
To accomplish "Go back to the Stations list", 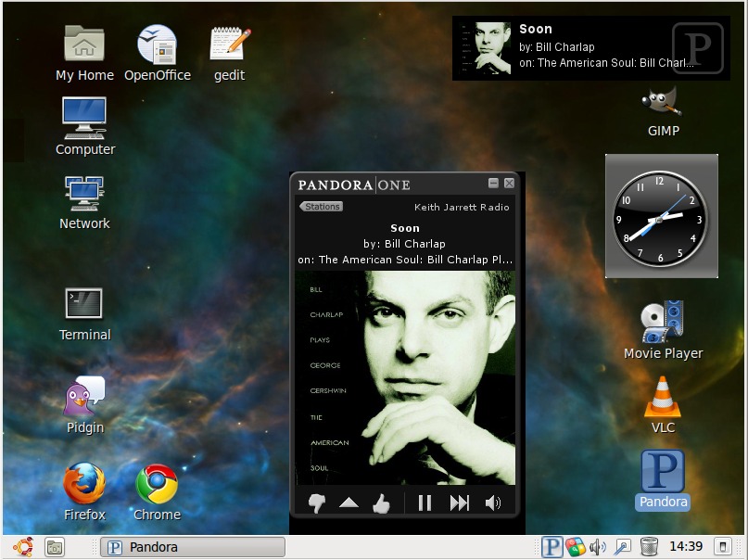I will coord(321,207).
